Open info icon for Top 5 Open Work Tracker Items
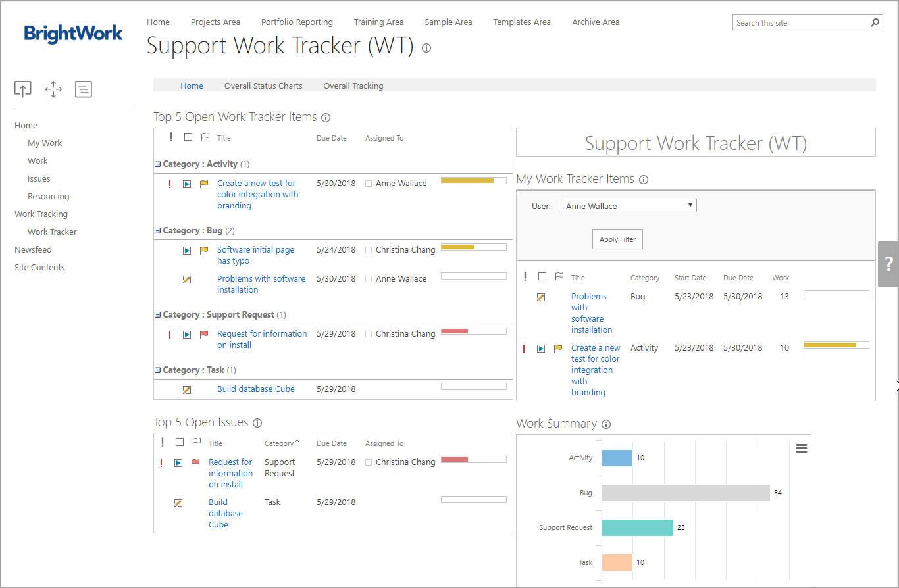The image size is (899, 588). [326, 118]
